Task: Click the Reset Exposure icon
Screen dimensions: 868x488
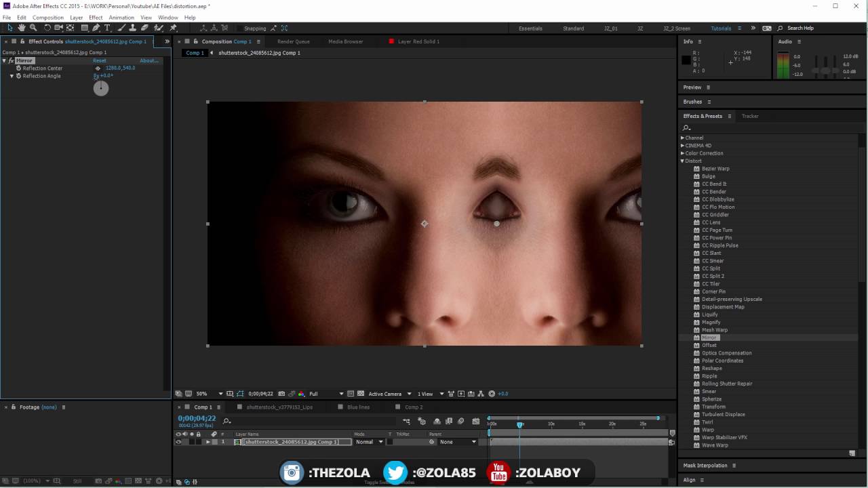Action: click(492, 394)
